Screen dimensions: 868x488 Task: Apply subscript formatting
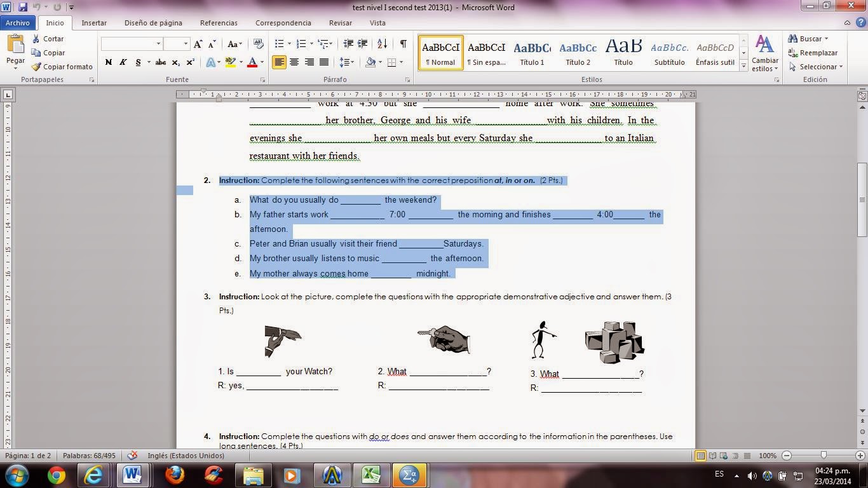(176, 62)
